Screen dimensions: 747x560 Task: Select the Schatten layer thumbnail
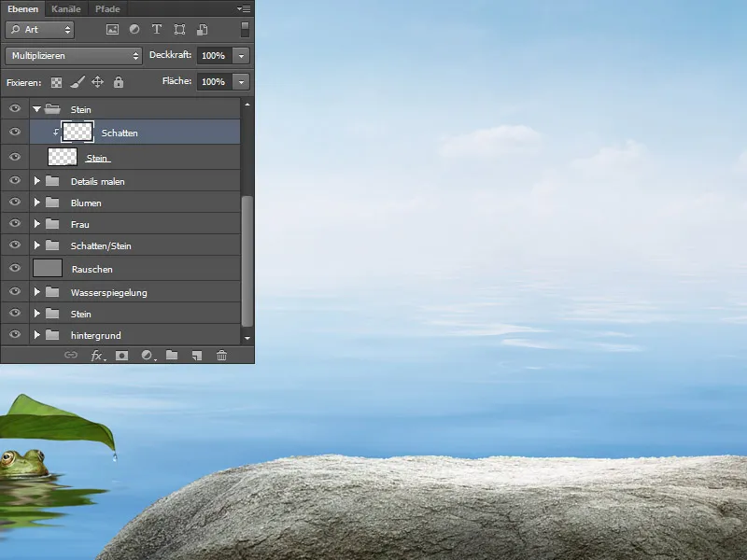click(x=78, y=132)
